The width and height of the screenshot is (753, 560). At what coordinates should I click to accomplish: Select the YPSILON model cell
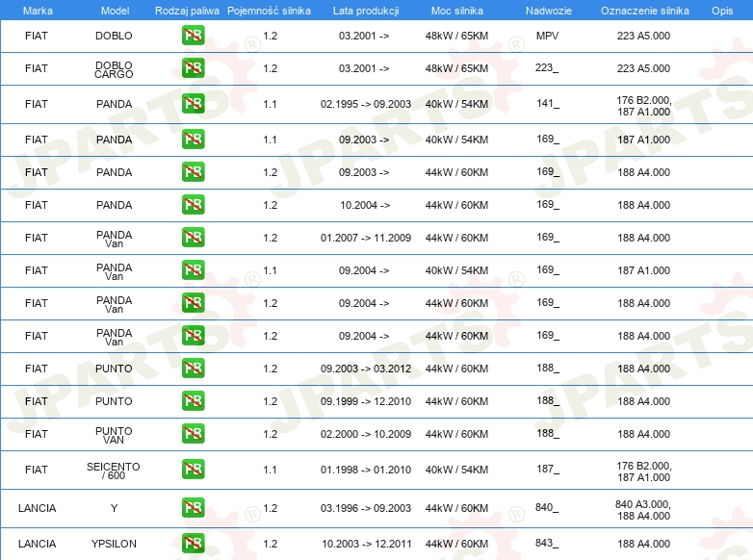pos(114,544)
